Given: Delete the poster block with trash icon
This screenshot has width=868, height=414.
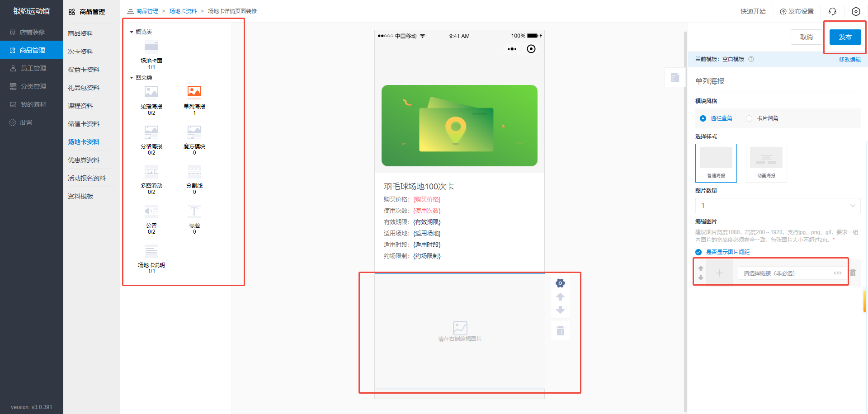Looking at the screenshot, I should coord(560,331).
